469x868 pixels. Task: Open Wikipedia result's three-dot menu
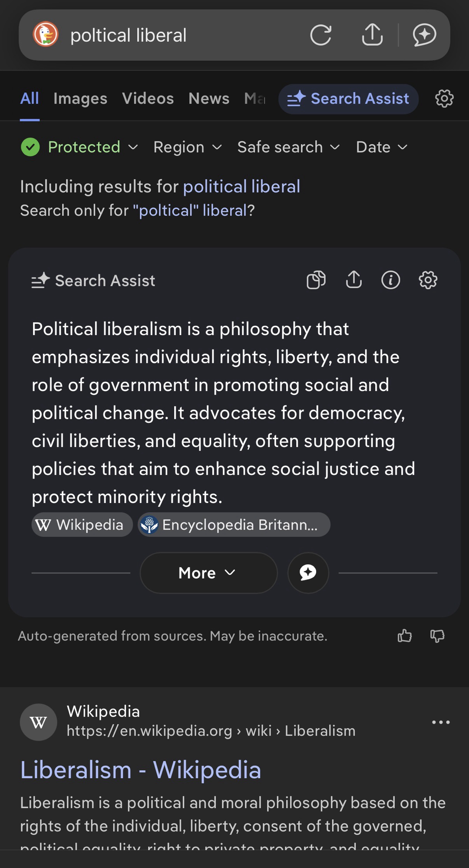pyautogui.click(x=441, y=722)
